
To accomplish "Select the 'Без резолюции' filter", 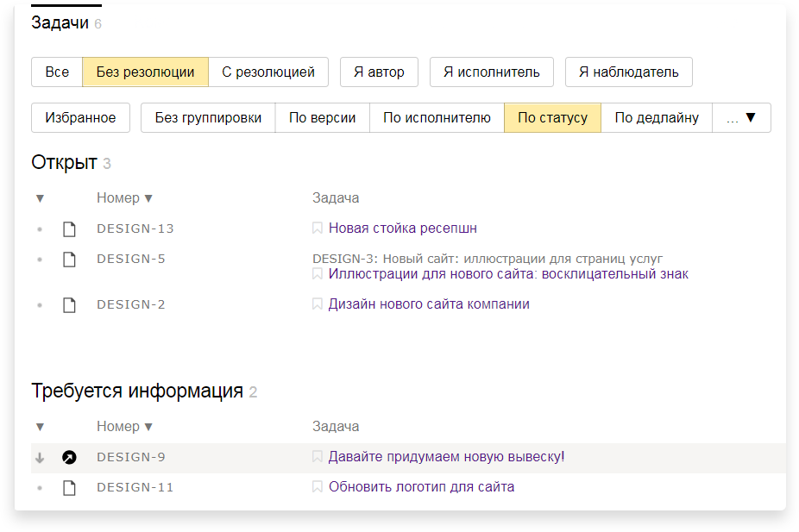I will pyautogui.click(x=145, y=72).
